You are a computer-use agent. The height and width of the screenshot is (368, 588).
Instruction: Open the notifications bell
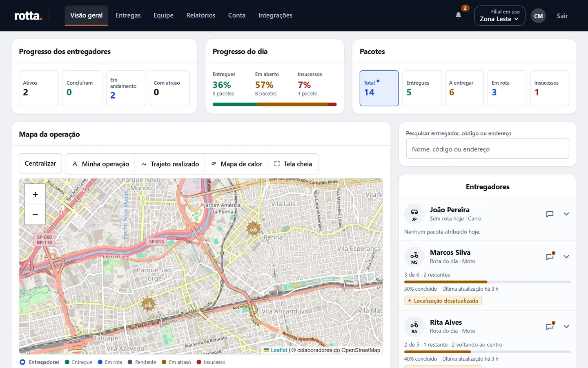tap(459, 16)
